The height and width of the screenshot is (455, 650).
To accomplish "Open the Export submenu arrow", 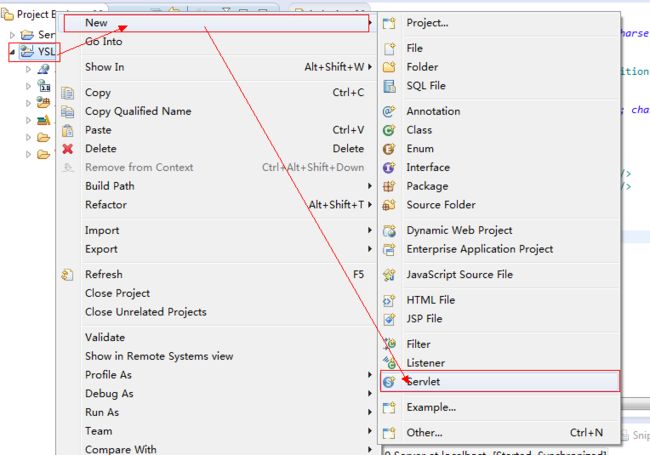I will (370, 249).
